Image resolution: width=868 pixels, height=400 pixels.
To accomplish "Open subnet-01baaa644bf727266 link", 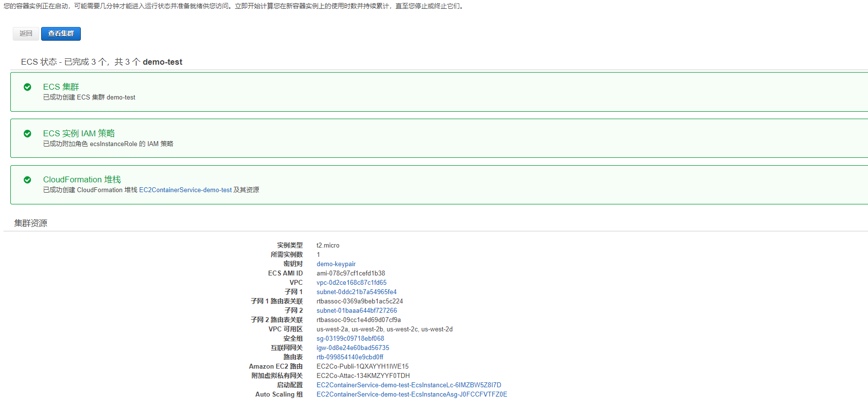I will [x=357, y=310].
